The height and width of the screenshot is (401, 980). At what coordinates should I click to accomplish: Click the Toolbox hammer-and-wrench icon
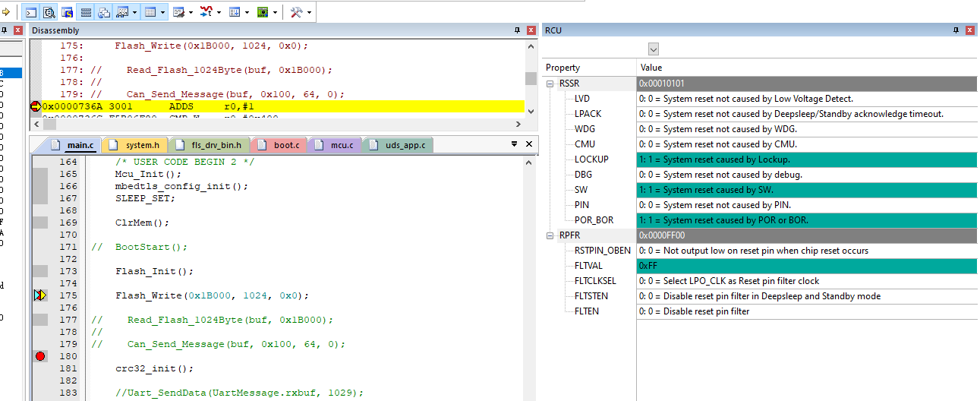coord(297,12)
